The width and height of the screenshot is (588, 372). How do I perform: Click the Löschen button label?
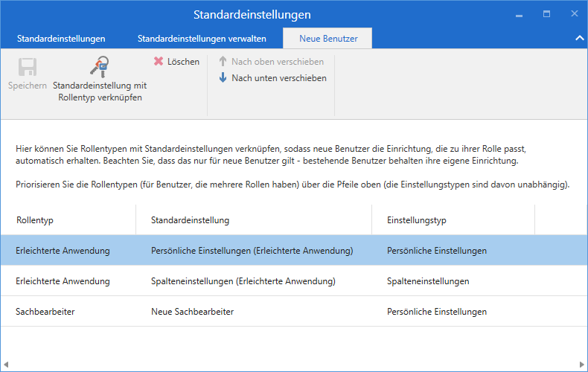tap(183, 62)
